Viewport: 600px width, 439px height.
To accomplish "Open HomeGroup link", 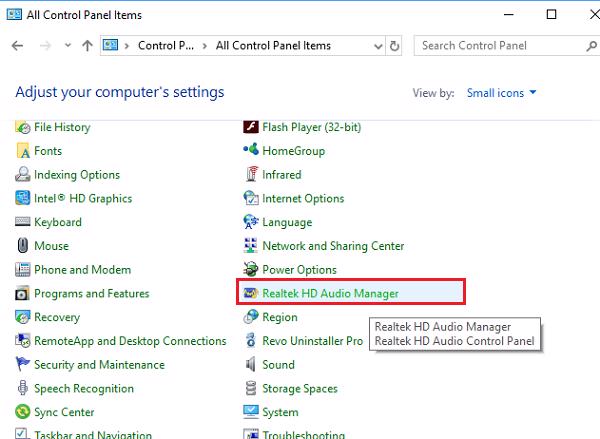I will coord(293,151).
